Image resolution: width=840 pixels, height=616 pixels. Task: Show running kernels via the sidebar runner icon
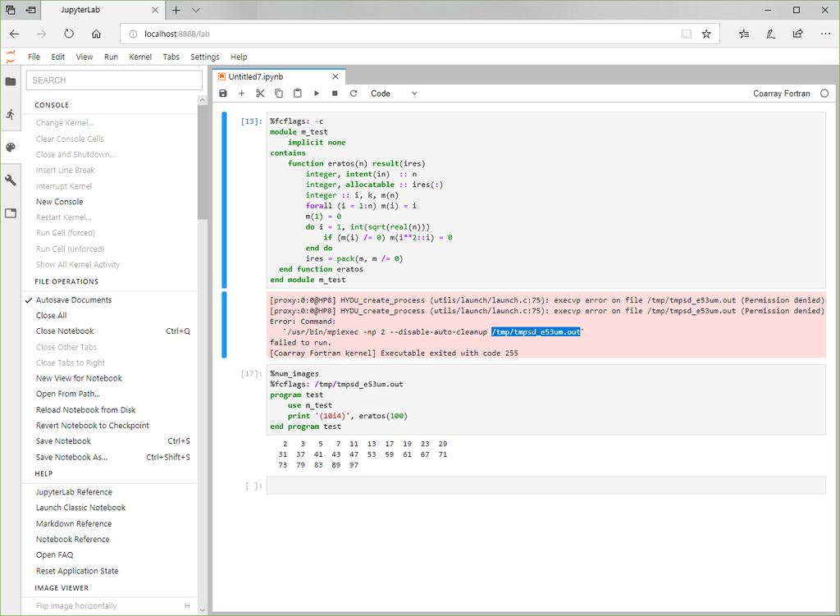pyautogui.click(x=11, y=115)
